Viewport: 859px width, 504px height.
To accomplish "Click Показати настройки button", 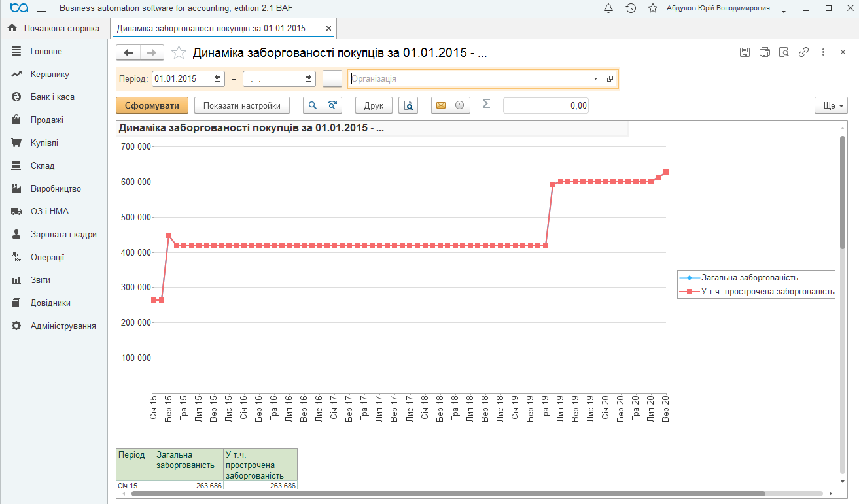I will coord(242,105).
